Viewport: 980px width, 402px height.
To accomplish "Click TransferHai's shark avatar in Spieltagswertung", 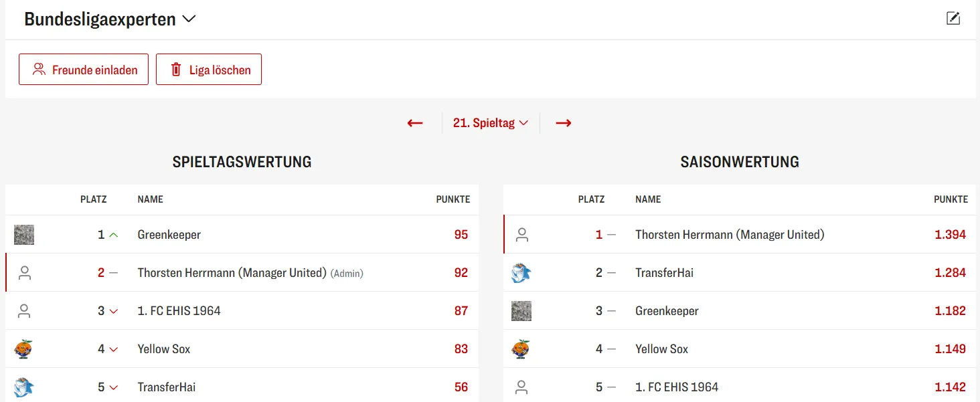I will pos(24,387).
